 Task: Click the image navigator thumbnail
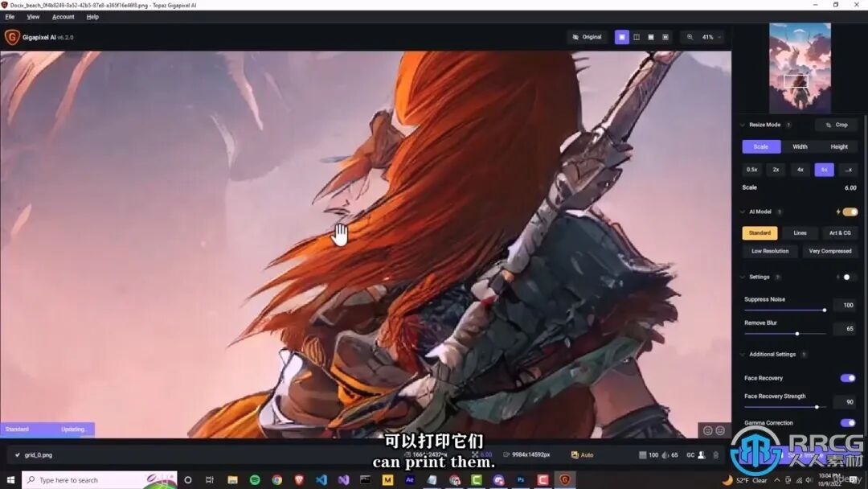click(x=800, y=68)
